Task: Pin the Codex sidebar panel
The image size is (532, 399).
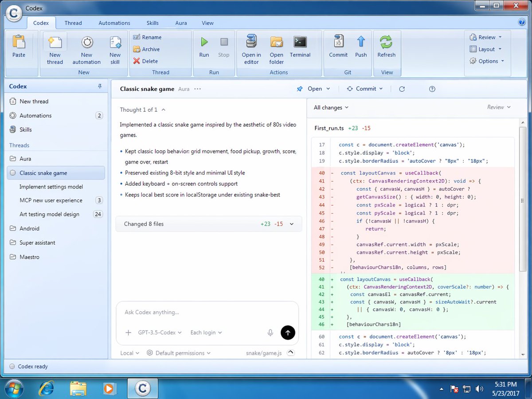Action: click(x=100, y=86)
